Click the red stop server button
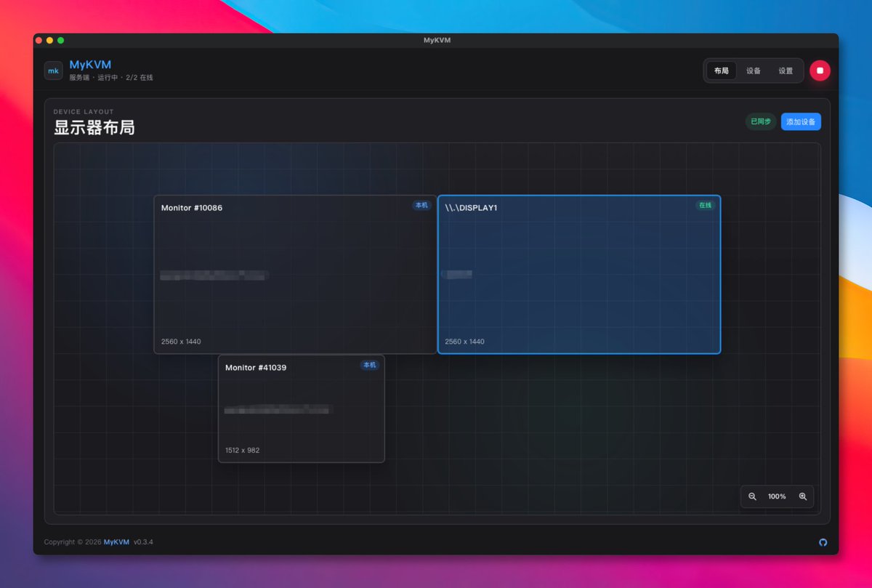Image resolution: width=872 pixels, height=588 pixels. (x=820, y=71)
